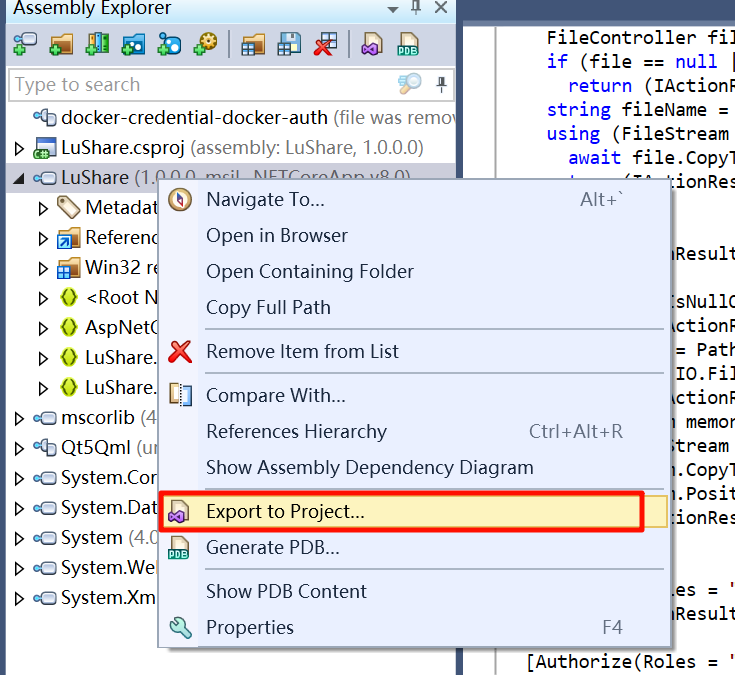Expand the LuShare.csproj tree node

coord(19,149)
